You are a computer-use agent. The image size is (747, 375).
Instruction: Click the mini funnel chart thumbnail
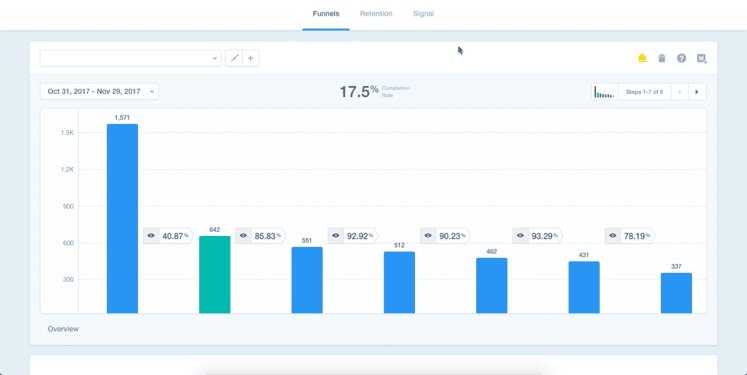[605, 91]
